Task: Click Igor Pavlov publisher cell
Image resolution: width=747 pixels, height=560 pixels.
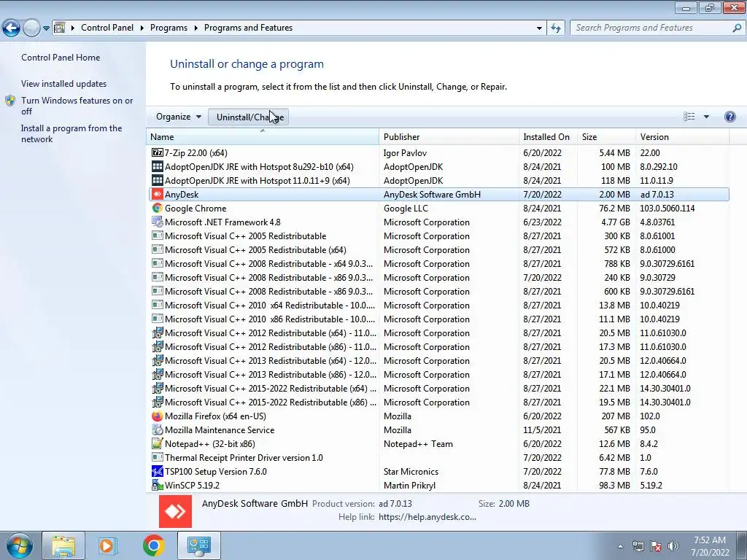Action: click(x=405, y=153)
